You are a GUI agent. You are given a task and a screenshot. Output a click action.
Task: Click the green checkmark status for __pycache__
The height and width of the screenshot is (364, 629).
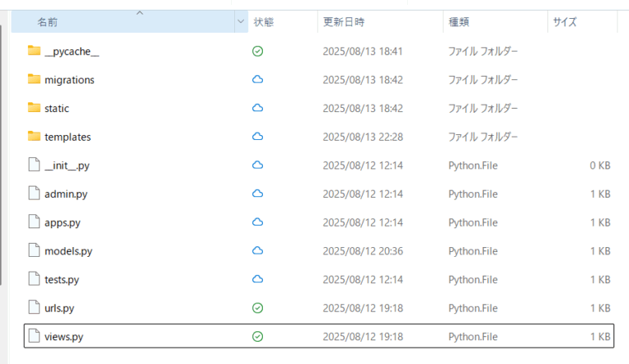257,51
